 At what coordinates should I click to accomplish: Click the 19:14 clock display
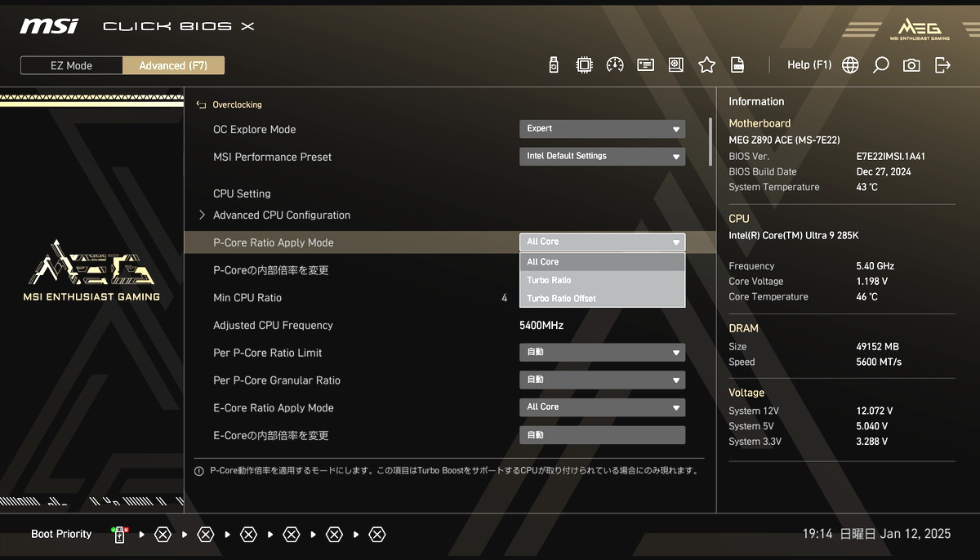(x=817, y=534)
